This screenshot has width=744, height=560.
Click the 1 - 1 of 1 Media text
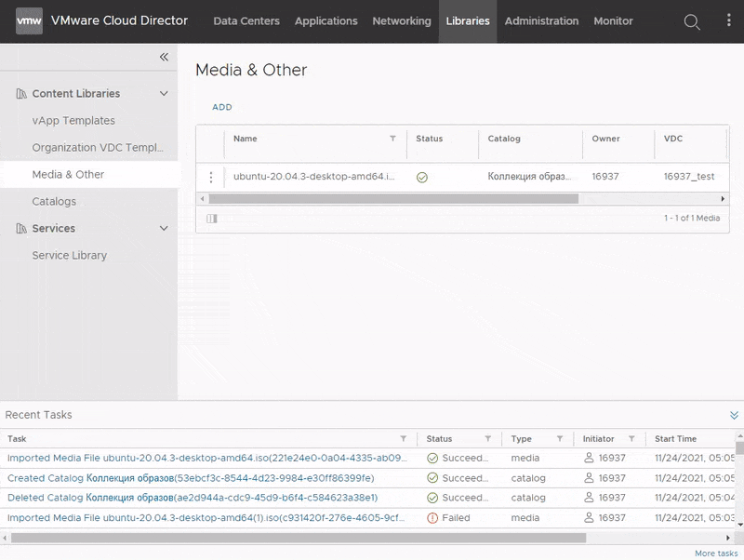point(692,218)
